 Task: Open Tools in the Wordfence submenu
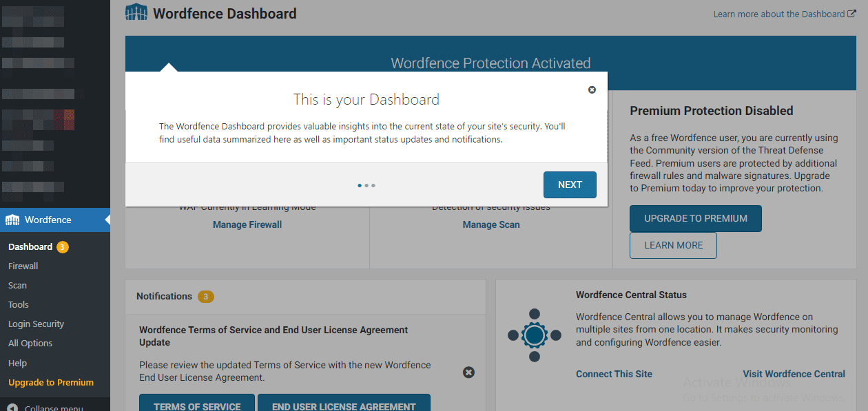19,304
